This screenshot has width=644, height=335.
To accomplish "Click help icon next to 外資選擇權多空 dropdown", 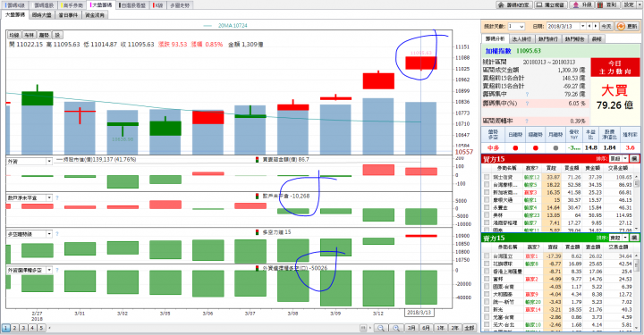I will pos(56,270).
